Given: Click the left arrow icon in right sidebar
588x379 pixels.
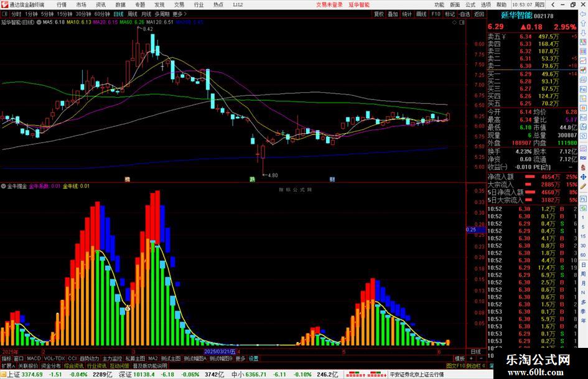Looking at the screenshot, I should click(x=583, y=14).
